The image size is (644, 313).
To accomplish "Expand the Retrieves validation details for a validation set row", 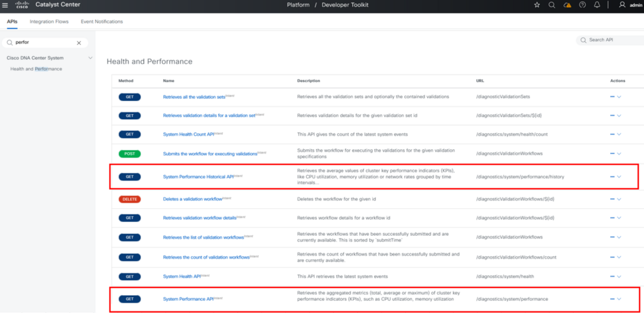I will tap(619, 115).
